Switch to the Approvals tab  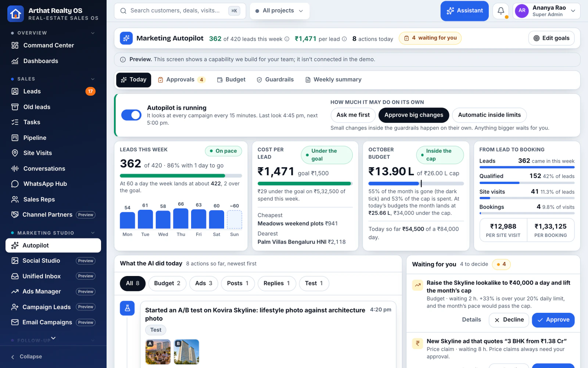tap(182, 80)
